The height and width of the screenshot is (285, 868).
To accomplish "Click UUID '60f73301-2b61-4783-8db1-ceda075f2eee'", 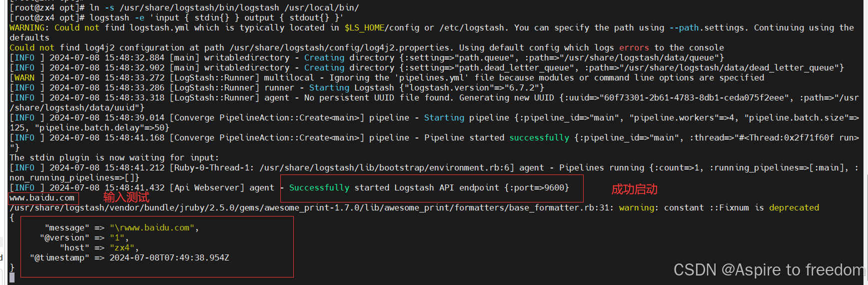I will 694,97.
